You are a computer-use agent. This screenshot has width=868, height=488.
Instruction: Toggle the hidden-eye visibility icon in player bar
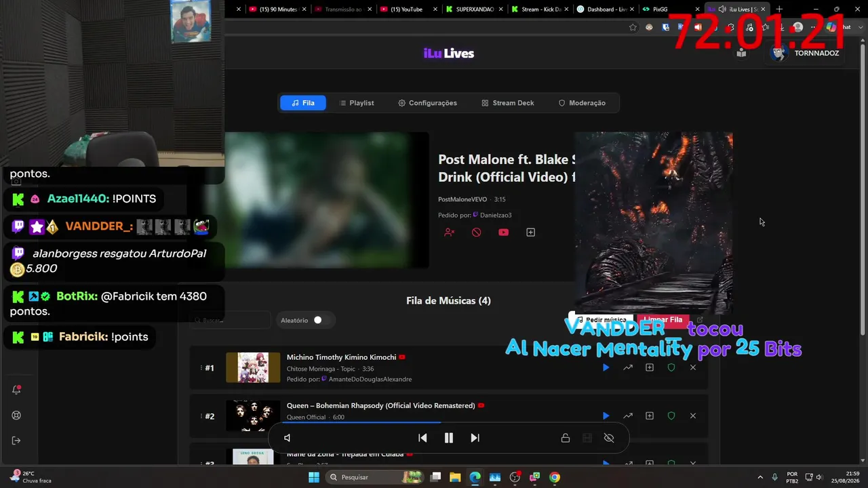tap(609, 438)
